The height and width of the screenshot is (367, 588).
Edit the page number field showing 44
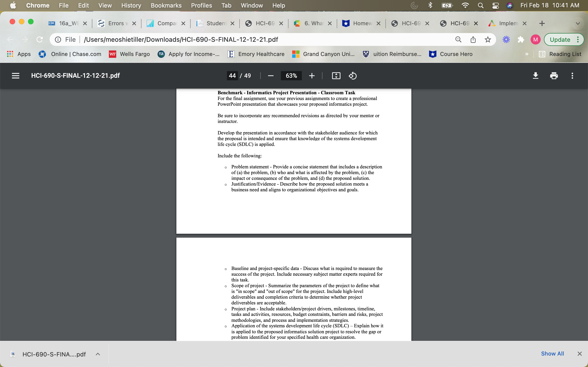232,75
